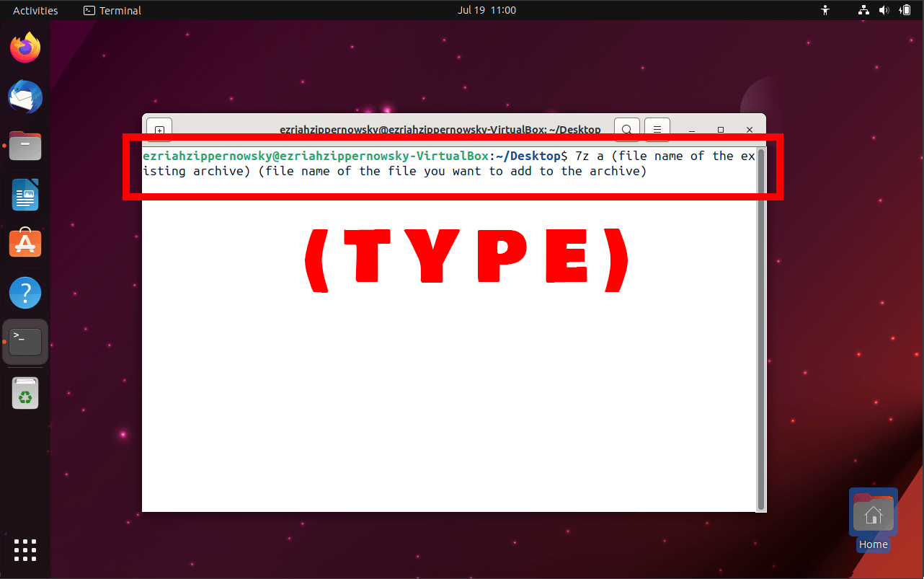Click the volume indicator
The height and width of the screenshot is (579, 924).
click(884, 10)
